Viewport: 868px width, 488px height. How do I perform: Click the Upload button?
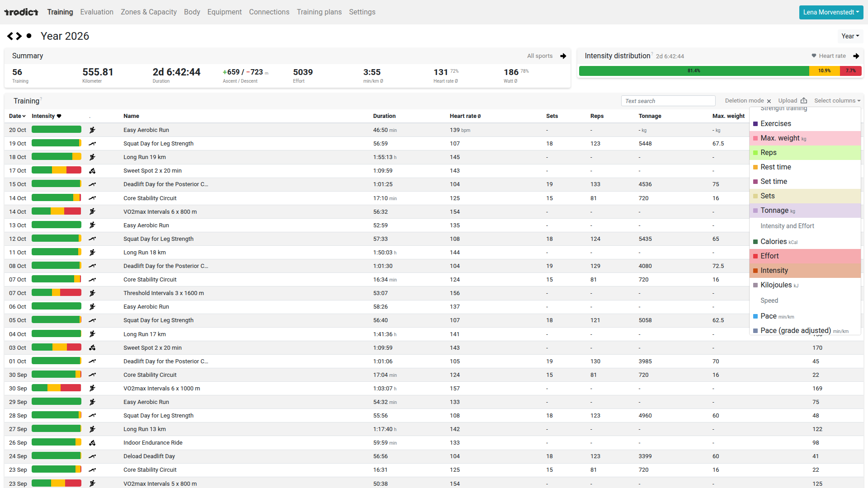[793, 101]
